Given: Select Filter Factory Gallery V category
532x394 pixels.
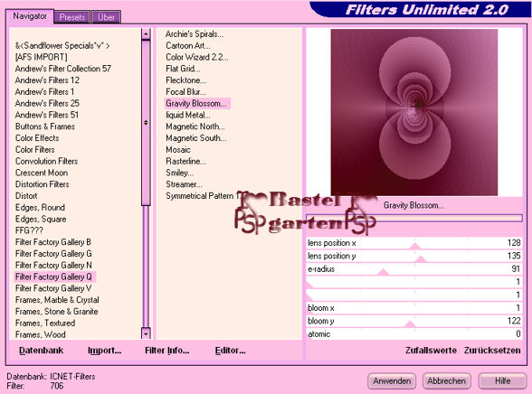Looking at the screenshot, I should [53, 288].
